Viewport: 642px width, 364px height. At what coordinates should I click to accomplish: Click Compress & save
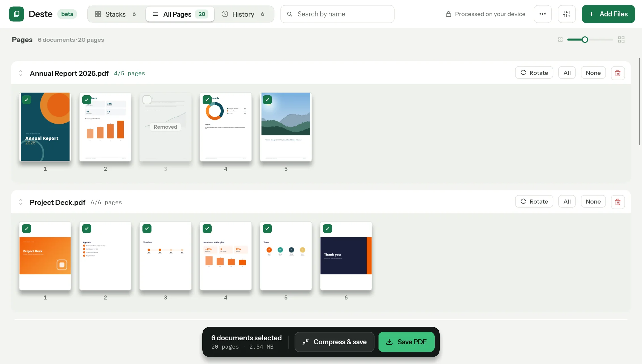[x=334, y=342]
